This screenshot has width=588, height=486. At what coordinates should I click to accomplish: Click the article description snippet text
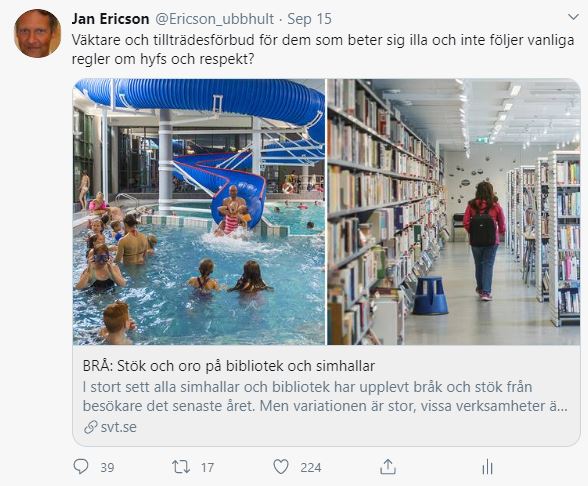tap(325, 396)
